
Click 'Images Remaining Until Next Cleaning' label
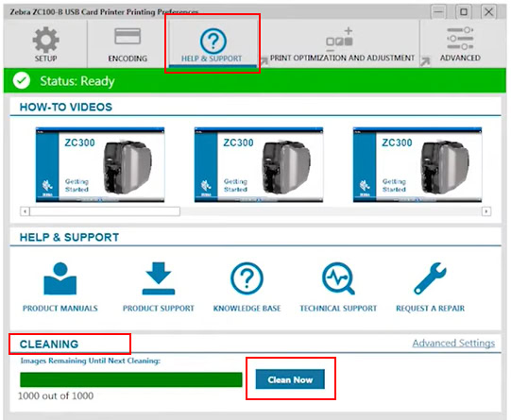[x=91, y=361]
